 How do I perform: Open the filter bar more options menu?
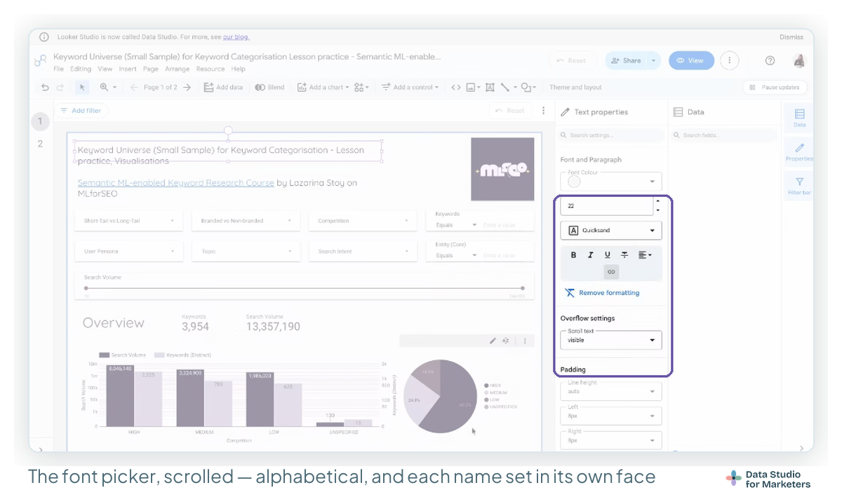pos(543,111)
